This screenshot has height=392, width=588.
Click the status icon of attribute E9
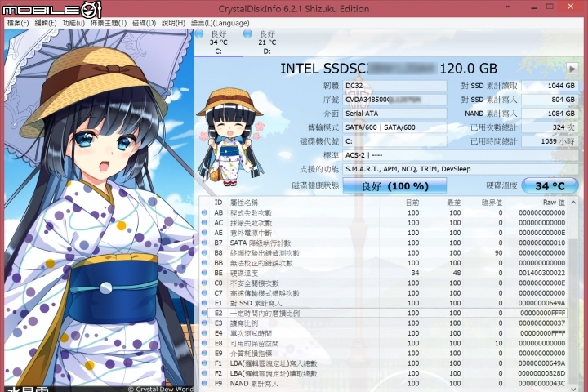click(204, 353)
